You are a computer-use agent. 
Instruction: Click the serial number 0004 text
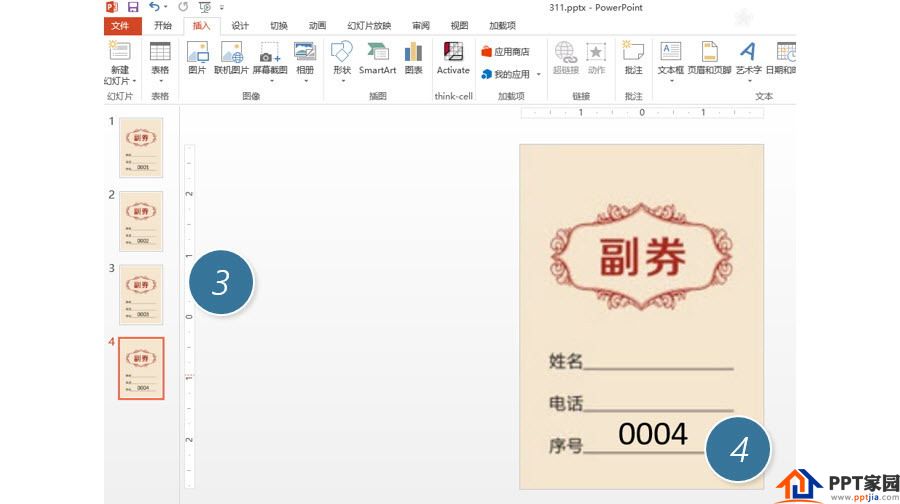653,434
